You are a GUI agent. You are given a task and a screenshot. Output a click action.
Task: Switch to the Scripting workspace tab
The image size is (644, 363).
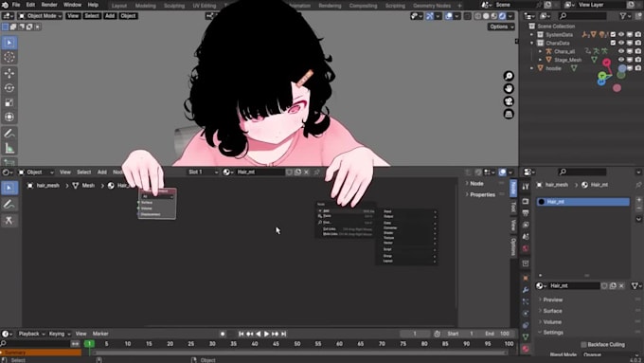pos(395,6)
